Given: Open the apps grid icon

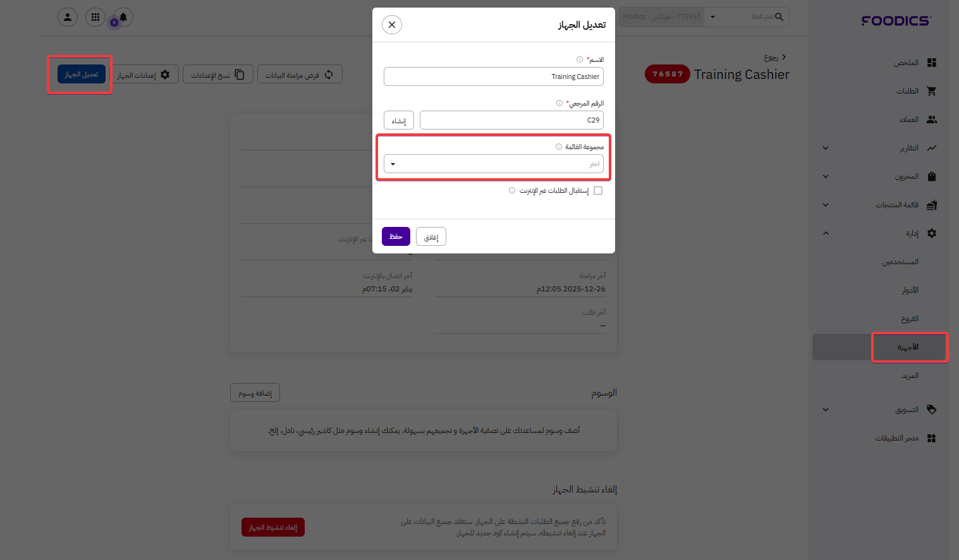Looking at the screenshot, I should [x=95, y=17].
